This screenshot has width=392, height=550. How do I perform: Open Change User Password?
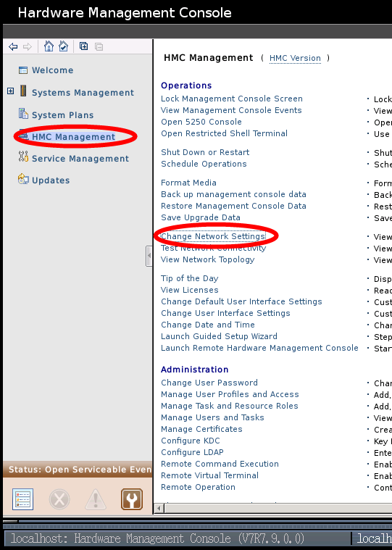(x=209, y=383)
